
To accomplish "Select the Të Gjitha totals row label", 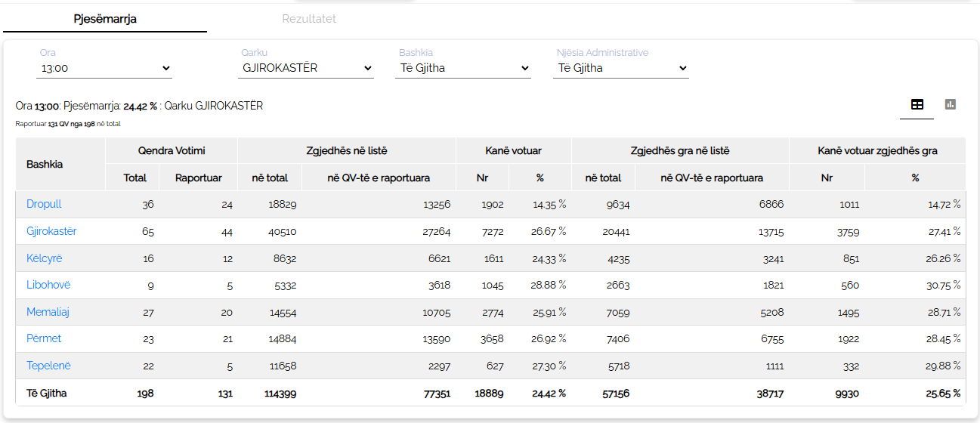I will point(47,393).
